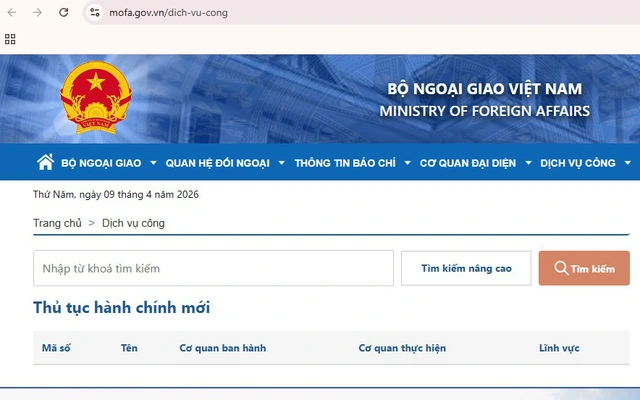The height and width of the screenshot is (400, 640).
Task: Reload the current page
Action: pyautogui.click(x=64, y=12)
